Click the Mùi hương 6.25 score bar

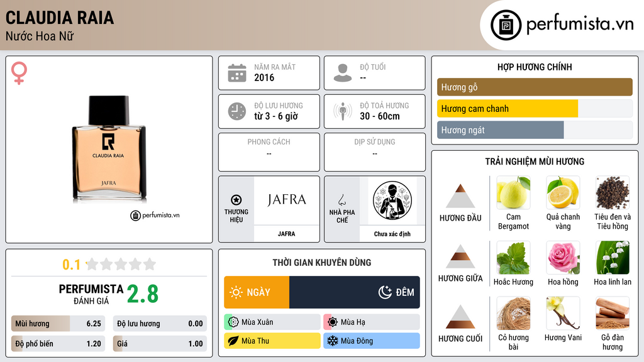(x=58, y=324)
